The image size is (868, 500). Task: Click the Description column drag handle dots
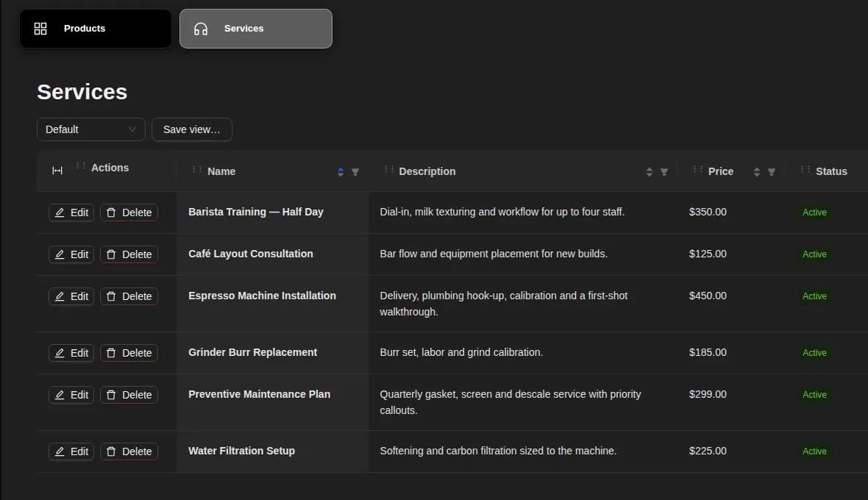[x=388, y=169]
